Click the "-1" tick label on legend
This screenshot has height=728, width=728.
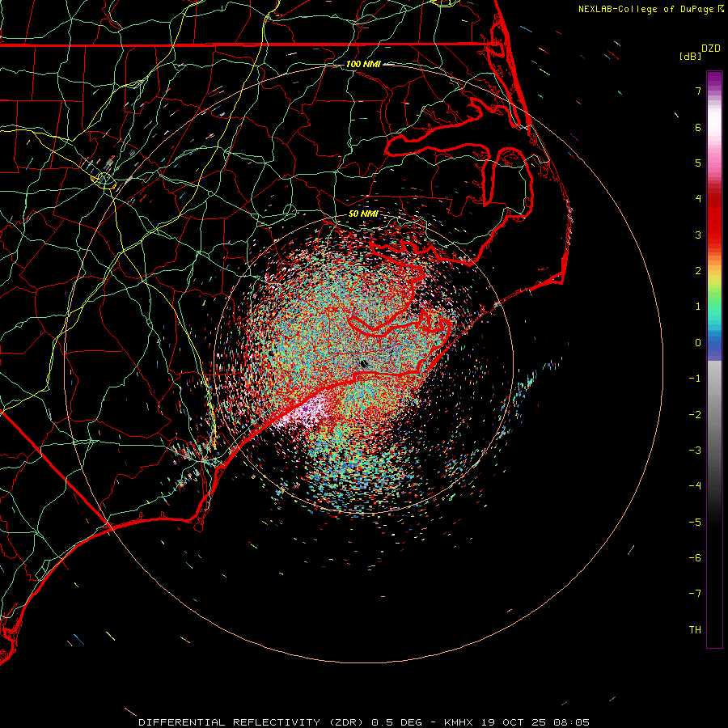(x=695, y=379)
